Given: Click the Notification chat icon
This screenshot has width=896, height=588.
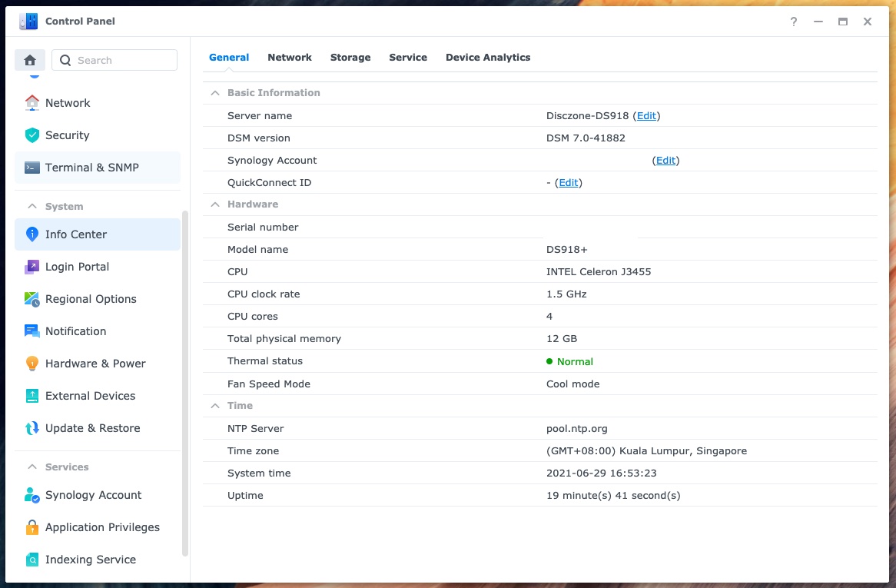Looking at the screenshot, I should pyautogui.click(x=32, y=331).
